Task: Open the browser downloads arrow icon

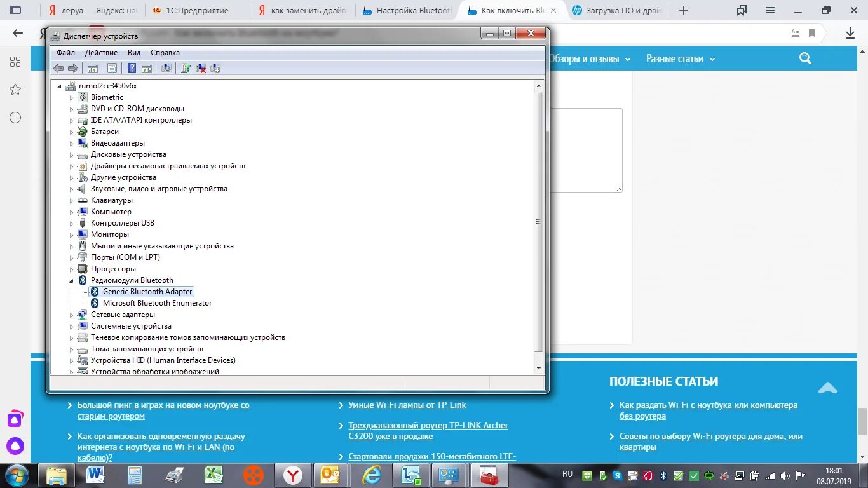Action: (x=850, y=33)
